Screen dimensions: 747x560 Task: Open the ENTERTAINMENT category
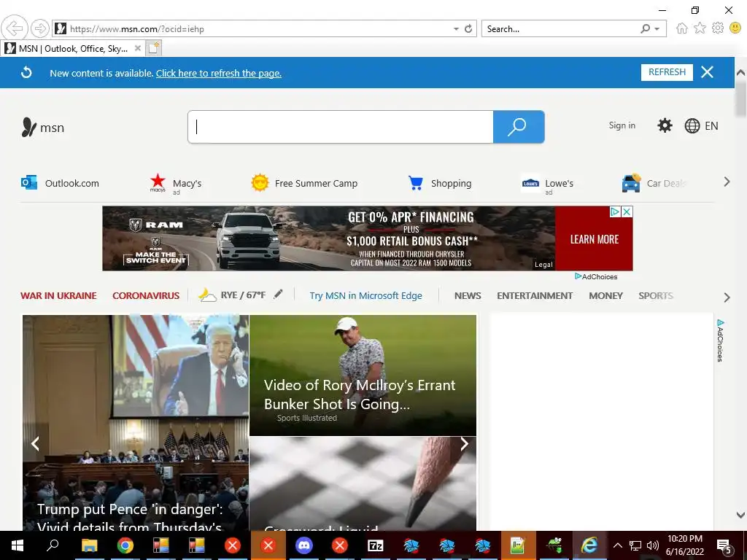tap(535, 296)
